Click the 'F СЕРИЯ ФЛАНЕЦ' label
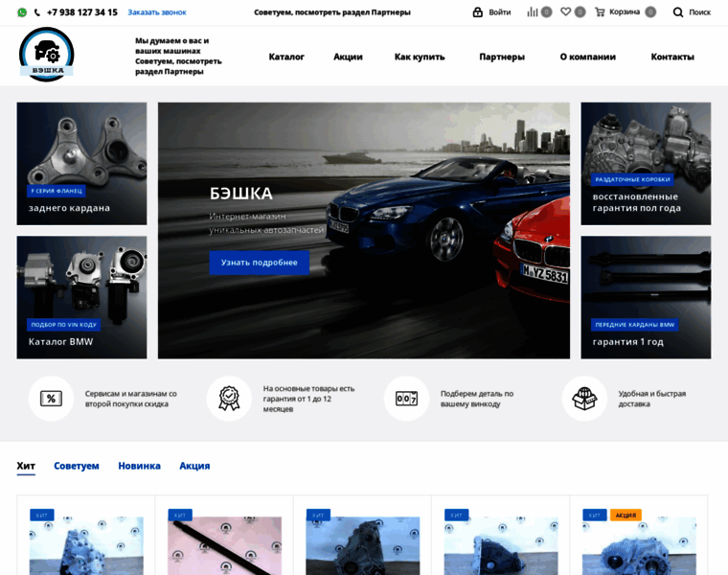 [x=57, y=191]
